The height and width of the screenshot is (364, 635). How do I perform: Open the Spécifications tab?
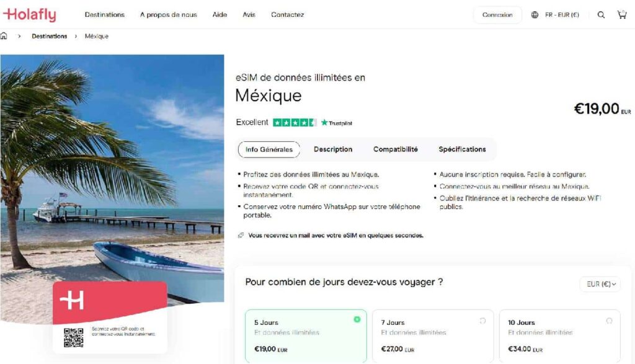point(462,149)
